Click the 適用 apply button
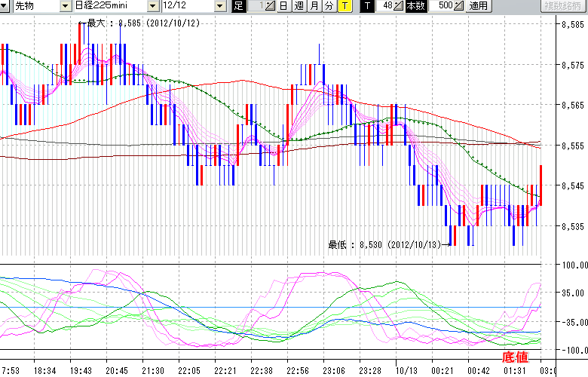This screenshot has width=588, height=377. click(478, 6)
